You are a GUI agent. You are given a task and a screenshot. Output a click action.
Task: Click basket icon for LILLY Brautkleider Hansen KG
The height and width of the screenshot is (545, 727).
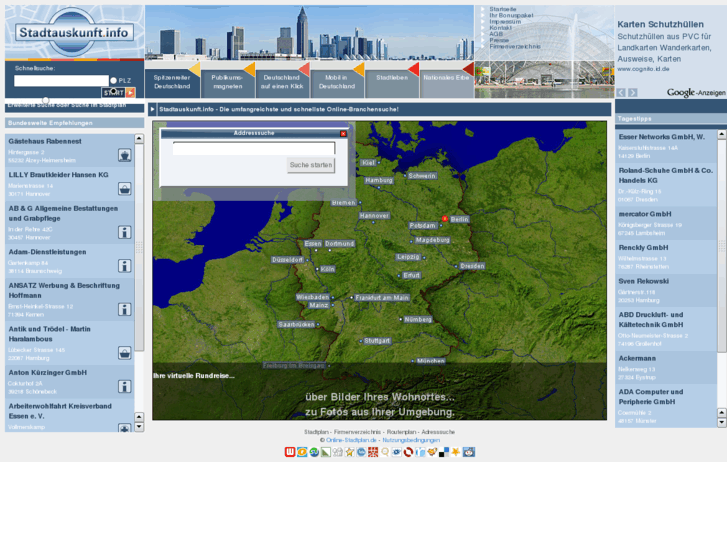click(124, 189)
